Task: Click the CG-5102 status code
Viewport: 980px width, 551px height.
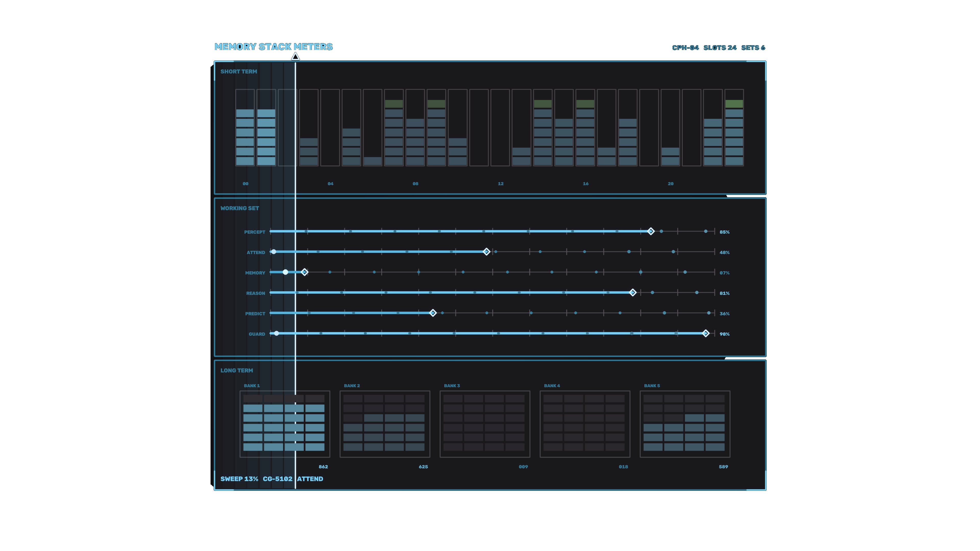Action: pos(277,479)
